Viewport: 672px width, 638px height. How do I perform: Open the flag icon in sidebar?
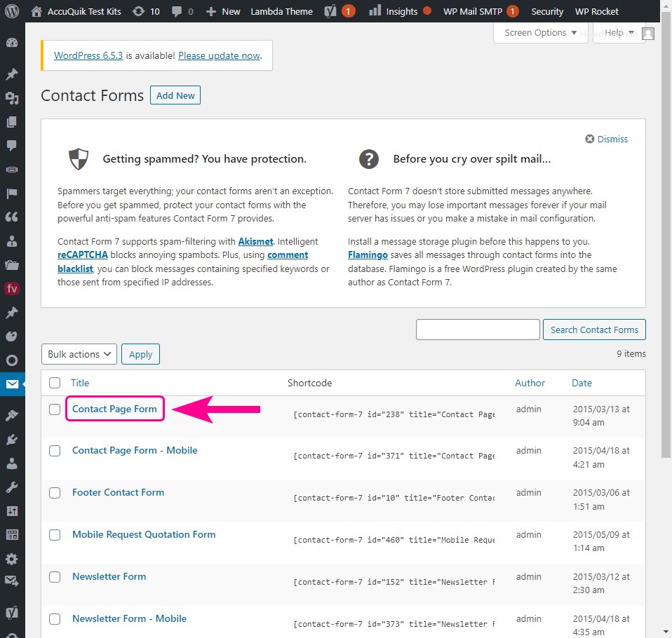coord(12,194)
